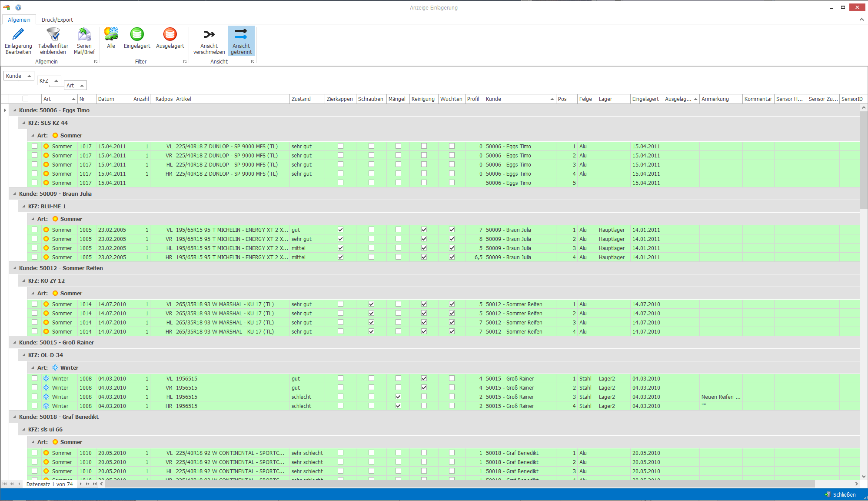This screenshot has height=501, width=868.
Task: Collapse group Kunde: 50009 - Braun Julia
Action: click(x=14, y=194)
